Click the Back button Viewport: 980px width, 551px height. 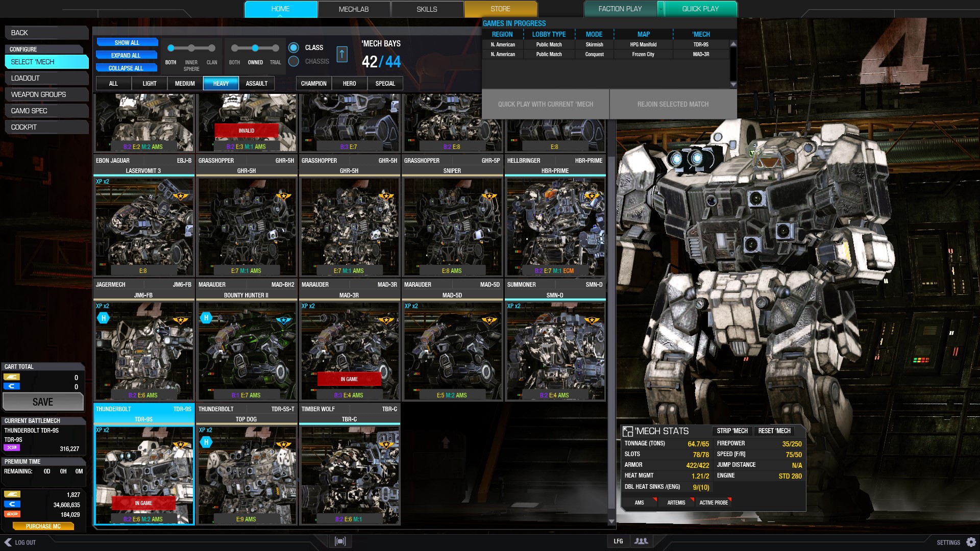coord(46,33)
